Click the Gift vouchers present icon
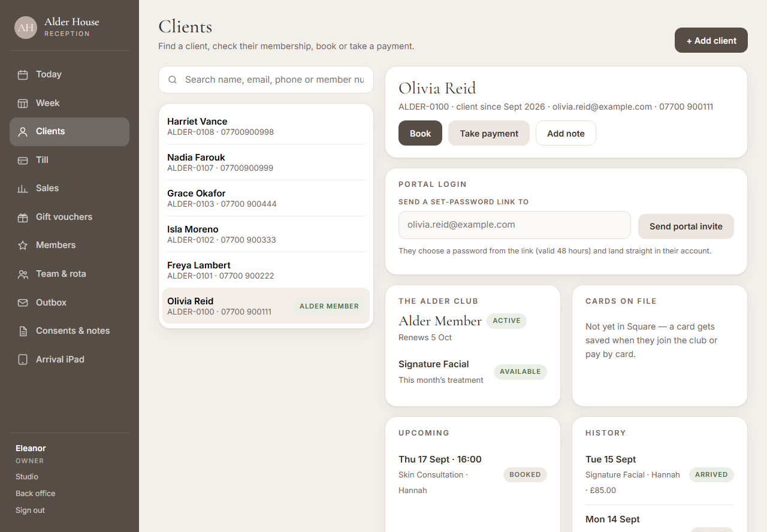767x532 pixels. (23, 217)
